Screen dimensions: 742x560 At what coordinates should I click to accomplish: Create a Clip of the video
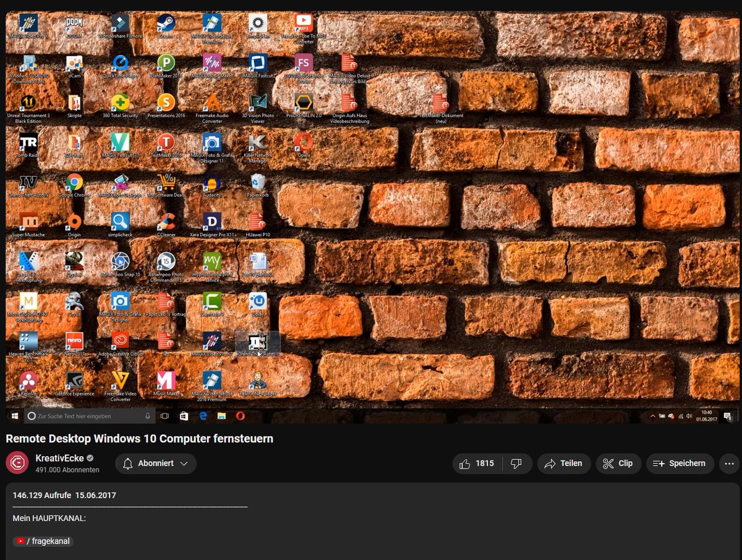[618, 464]
